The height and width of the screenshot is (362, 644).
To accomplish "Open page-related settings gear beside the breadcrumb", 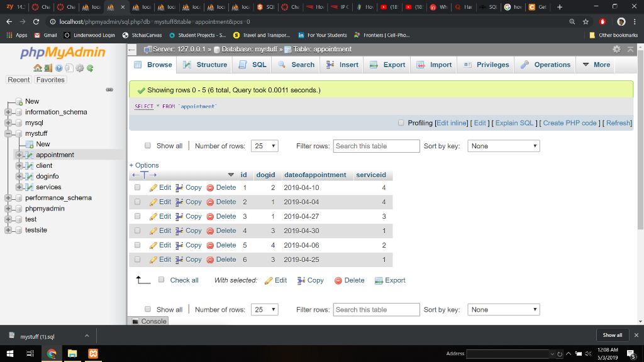I will pyautogui.click(x=616, y=49).
